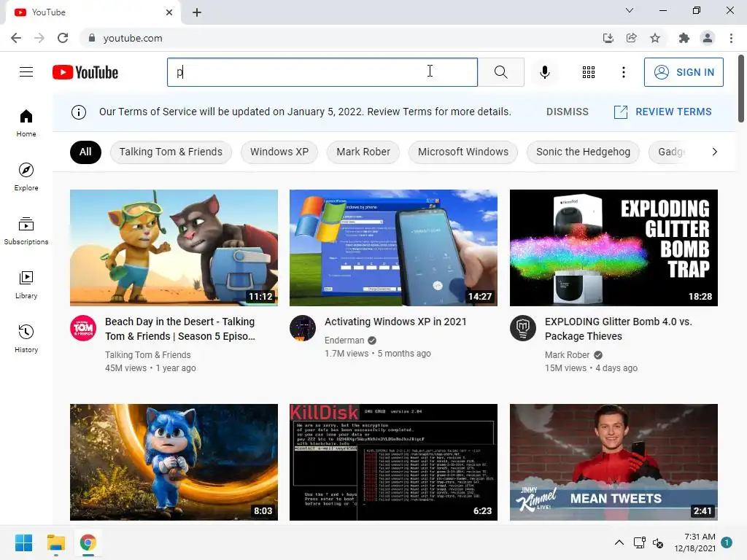This screenshot has width=747, height=560.
Task: Select the All filter chip
Action: [x=85, y=152]
